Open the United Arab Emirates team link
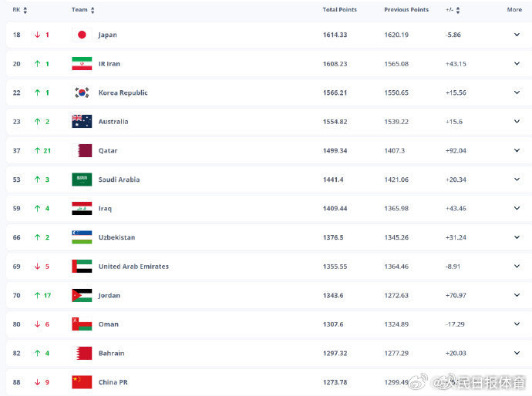The height and width of the screenshot is (396, 532). click(x=133, y=267)
